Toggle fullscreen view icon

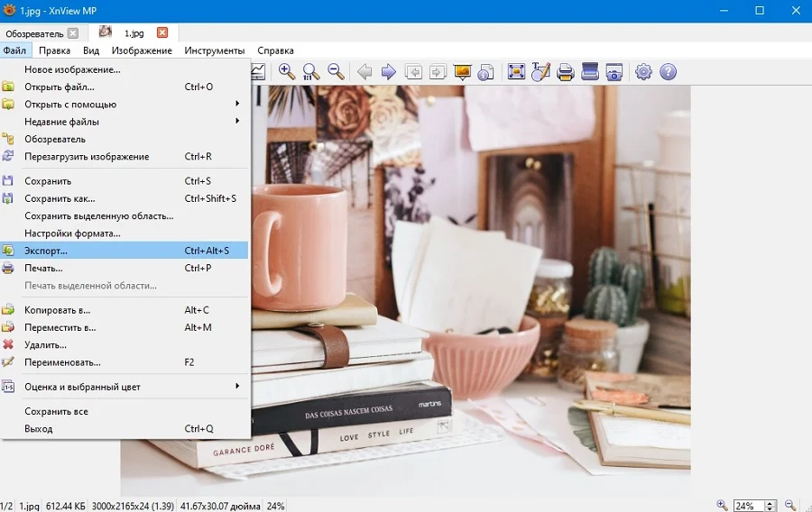[x=516, y=71]
